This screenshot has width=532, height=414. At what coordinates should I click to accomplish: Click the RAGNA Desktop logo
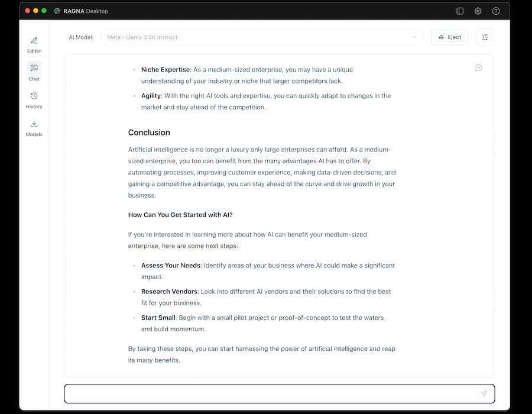(57, 11)
